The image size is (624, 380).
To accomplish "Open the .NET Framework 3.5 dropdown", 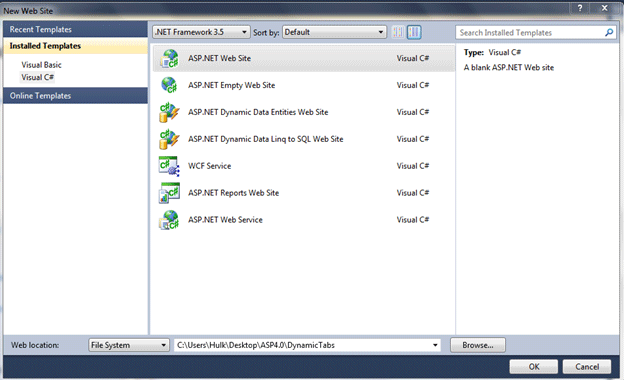I will 201,32.
